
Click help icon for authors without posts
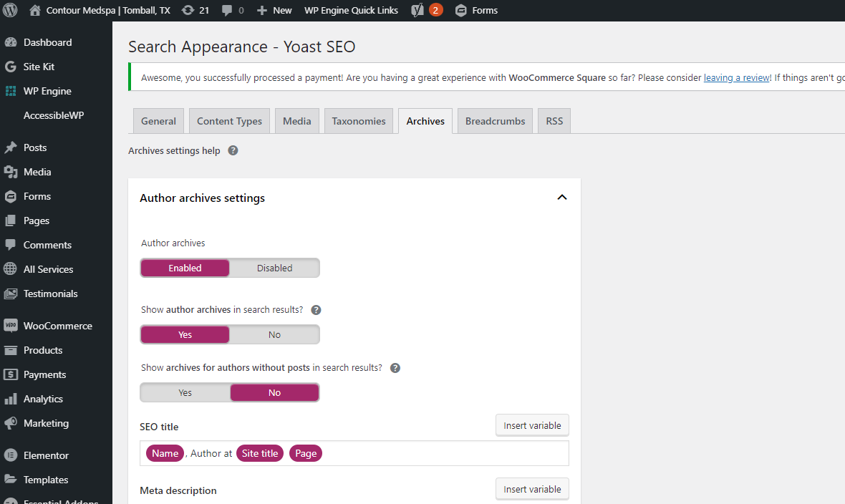[395, 368]
